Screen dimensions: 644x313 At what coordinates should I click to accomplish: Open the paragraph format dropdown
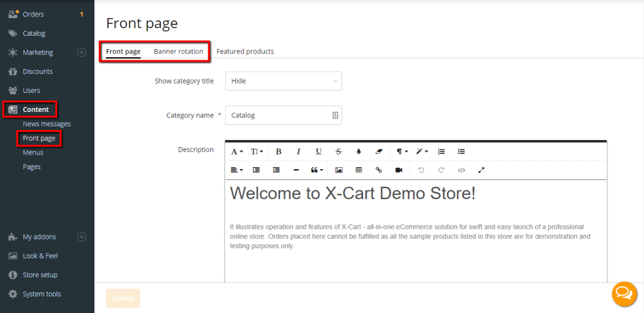pos(402,151)
